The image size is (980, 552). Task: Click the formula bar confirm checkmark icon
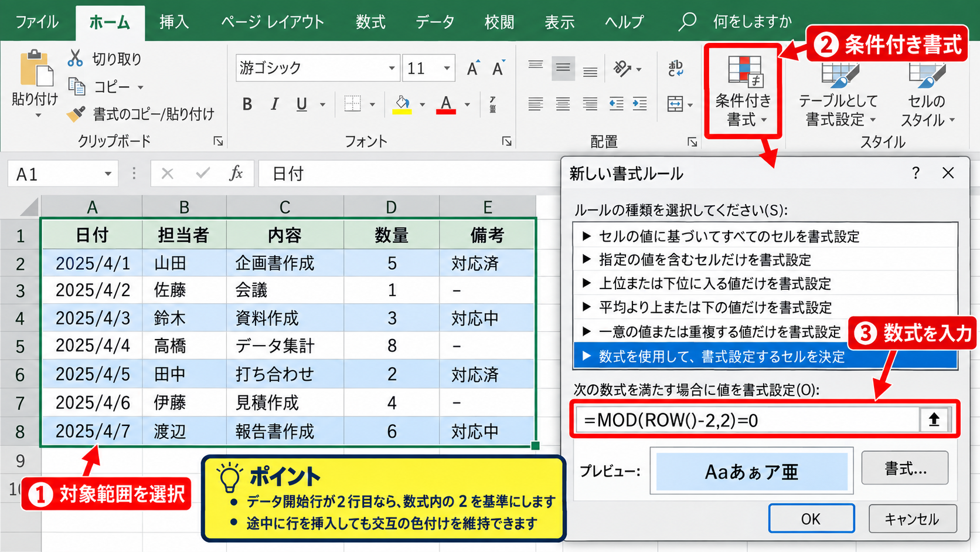click(203, 173)
